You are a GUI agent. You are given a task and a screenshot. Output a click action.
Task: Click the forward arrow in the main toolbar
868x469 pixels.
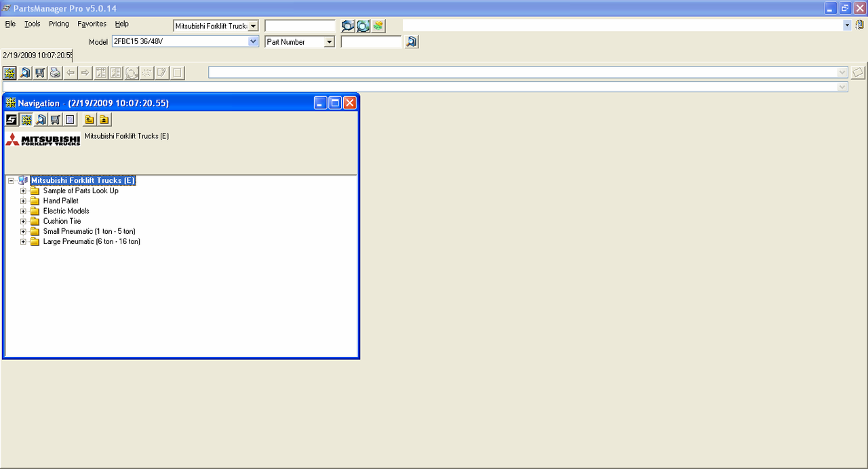85,73
